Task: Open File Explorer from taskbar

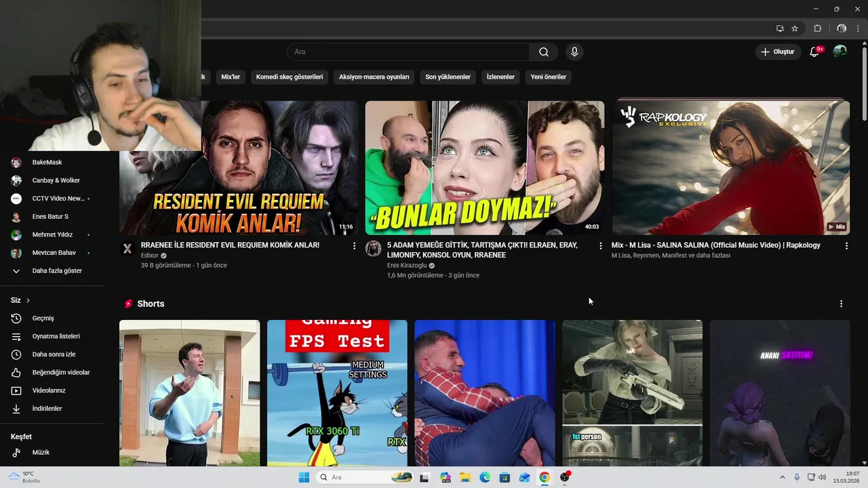Action: tap(465, 477)
